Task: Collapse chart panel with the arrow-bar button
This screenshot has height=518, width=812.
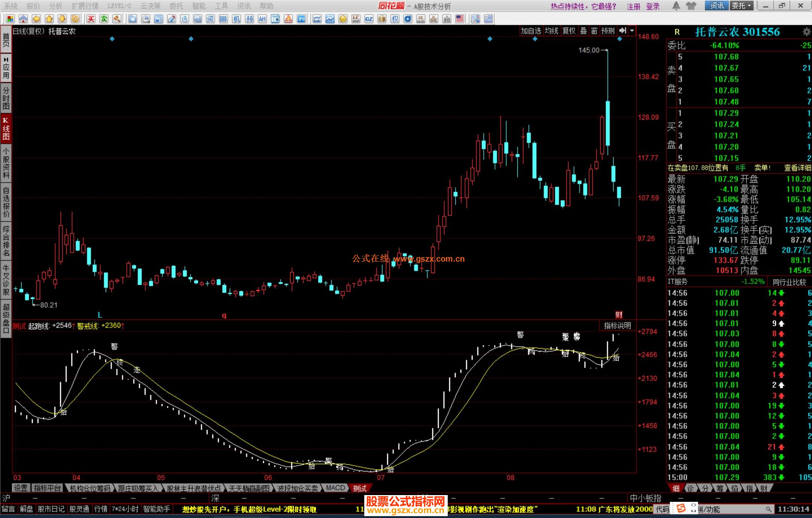Action: (623, 31)
